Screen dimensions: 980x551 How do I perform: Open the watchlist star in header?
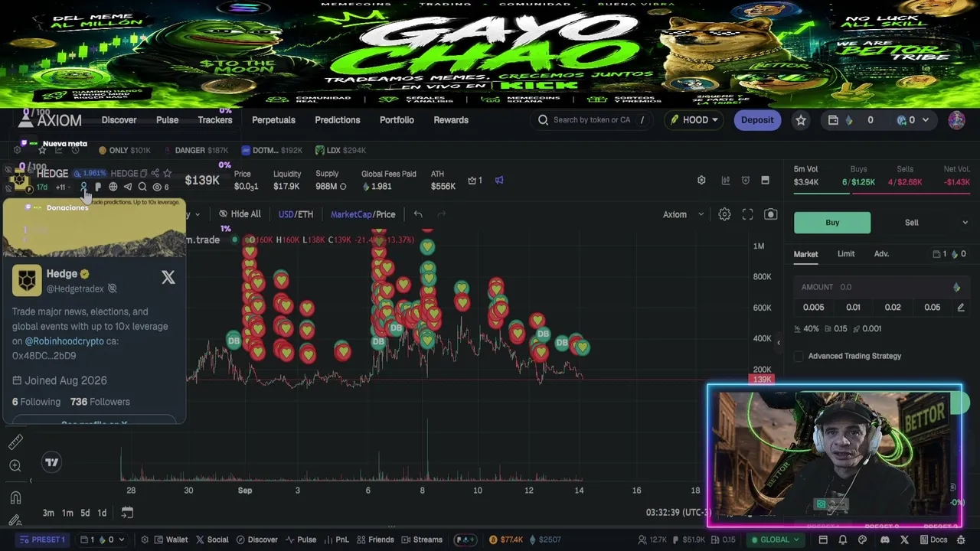pyautogui.click(x=801, y=120)
